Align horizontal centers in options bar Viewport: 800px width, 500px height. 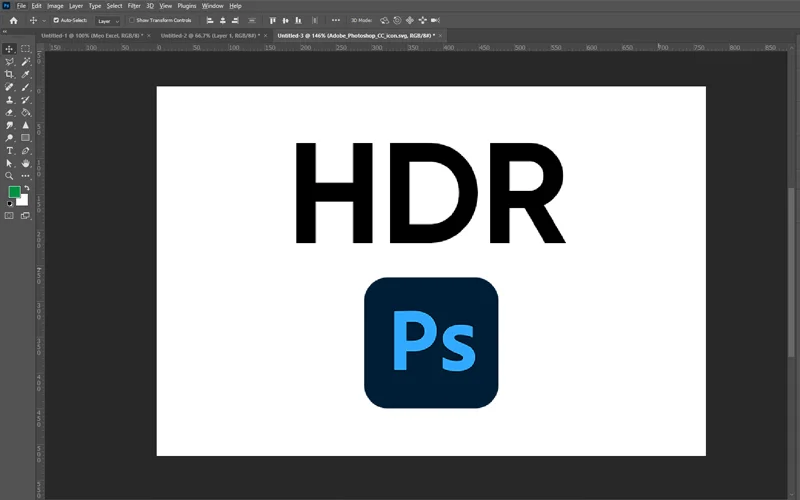(222, 20)
